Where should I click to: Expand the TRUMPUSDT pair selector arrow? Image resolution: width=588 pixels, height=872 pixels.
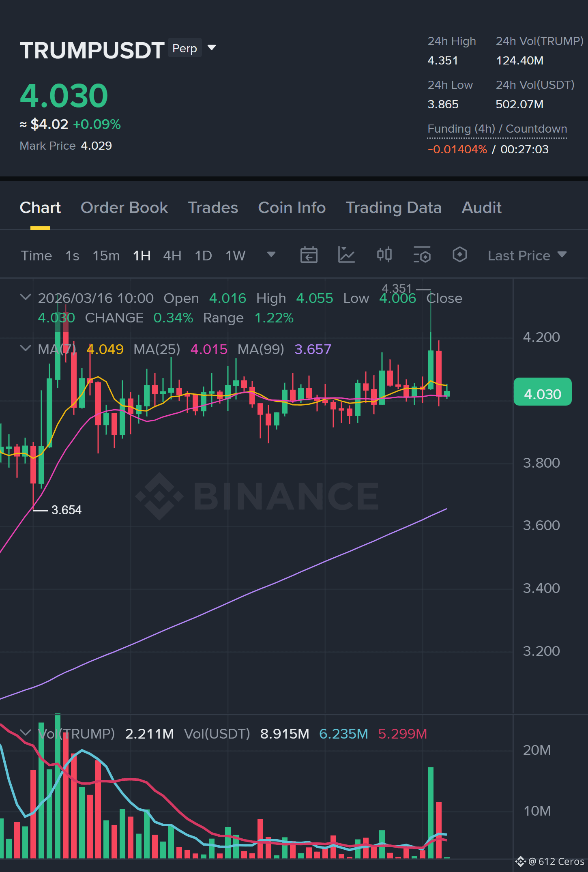[212, 48]
